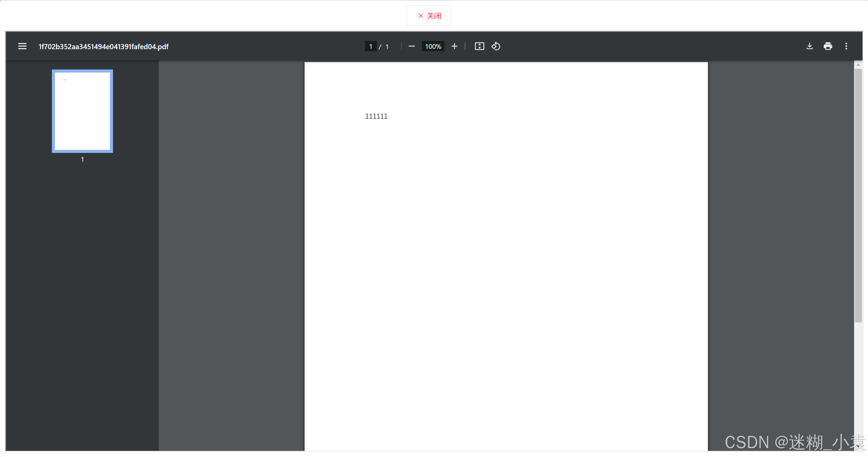The image size is (868, 457).
Task: Click the 关闭 close button
Action: tap(429, 16)
